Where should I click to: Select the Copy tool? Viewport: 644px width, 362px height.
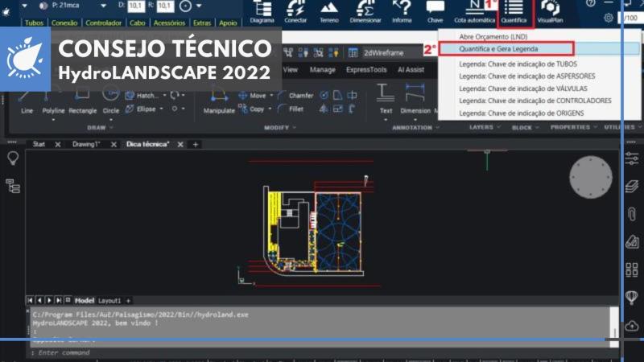pos(251,109)
